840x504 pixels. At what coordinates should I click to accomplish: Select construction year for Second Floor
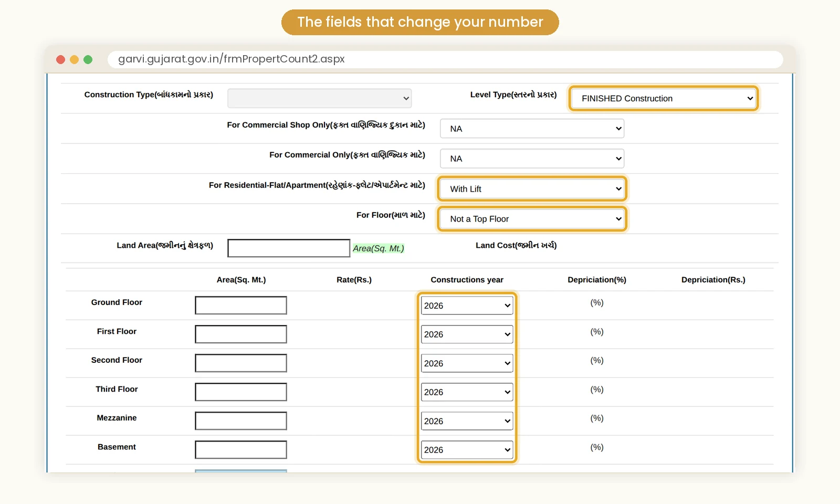(x=467, y=363)
